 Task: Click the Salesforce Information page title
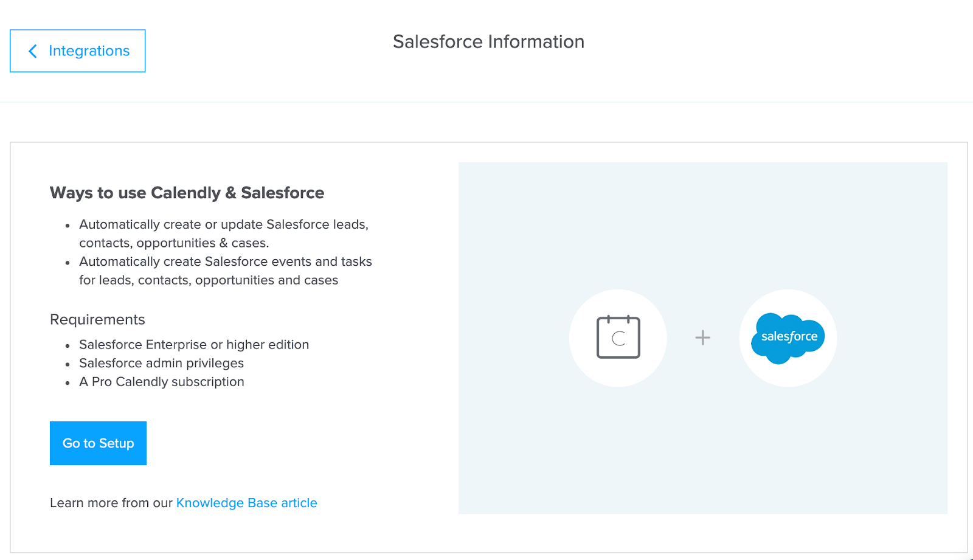pyautogui.click(x=488, y=41)
